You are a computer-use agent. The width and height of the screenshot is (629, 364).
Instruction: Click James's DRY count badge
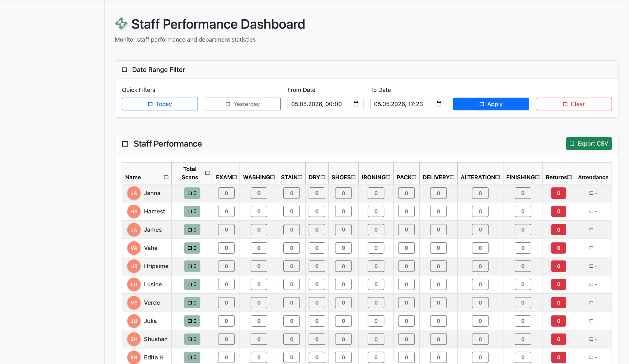coord(317,230)
